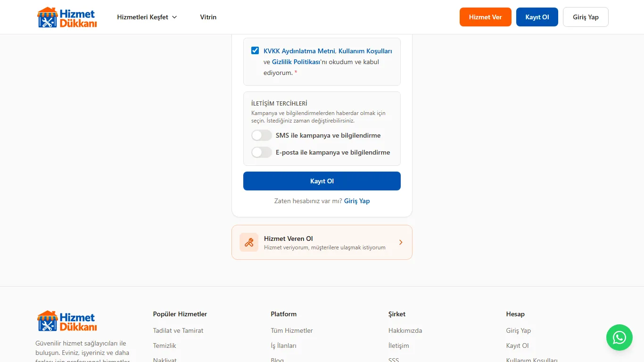644x362 pixels.
Task: Open the WhatsApp chat bubble
Action: point(619,337)
